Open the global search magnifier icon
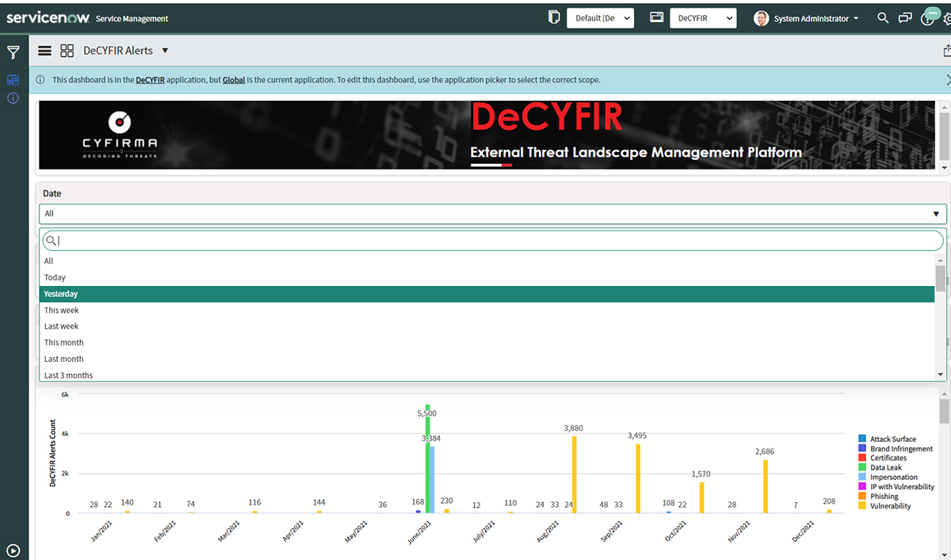Screen dimensions: 951x560 coord(883,17)
